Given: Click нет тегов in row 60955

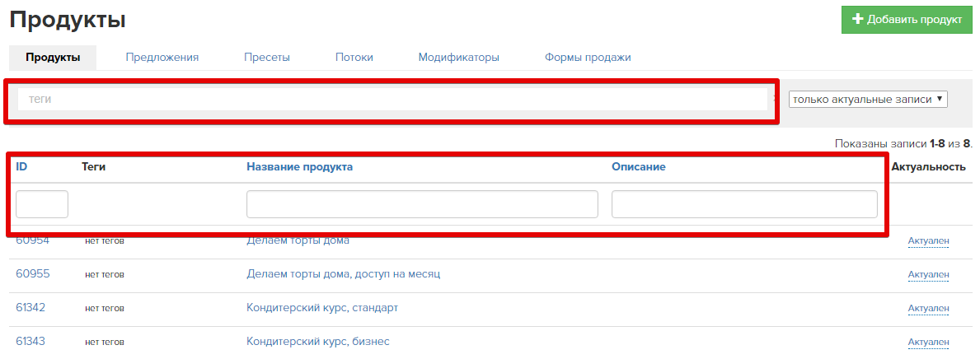Looking at the screenshot, I should (x=105, y=275).
